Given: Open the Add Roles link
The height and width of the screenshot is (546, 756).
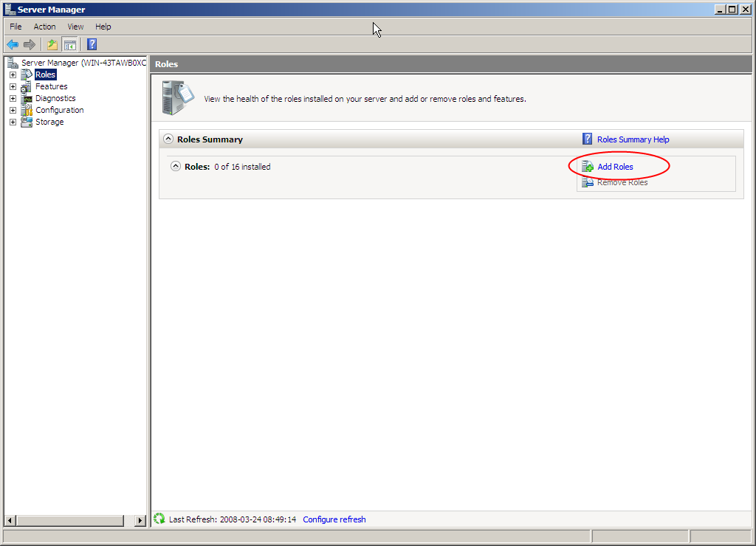Looking at the screenshot, I should [615, 167].
